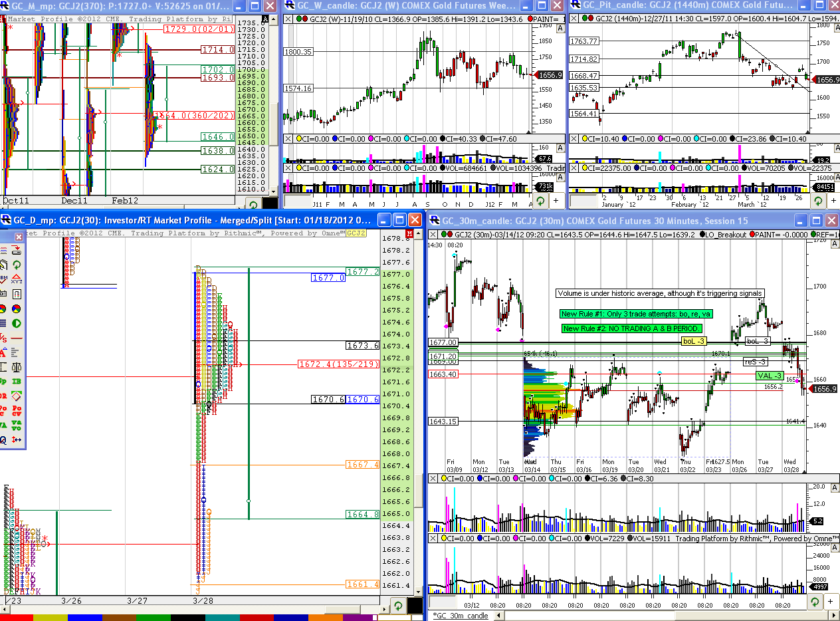Close the VOL=7229 pane in GC_30m_candle with its X box

coord(433,538)
